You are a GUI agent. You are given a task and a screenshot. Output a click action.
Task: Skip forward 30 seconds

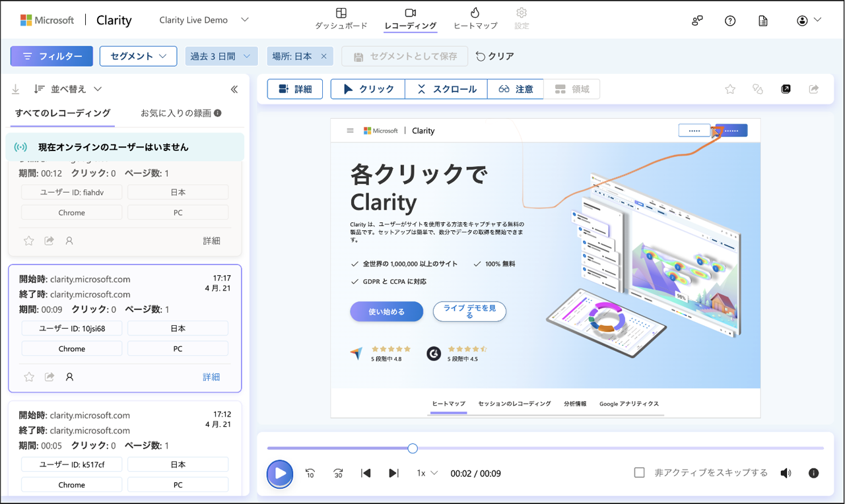tap(338, 473)
